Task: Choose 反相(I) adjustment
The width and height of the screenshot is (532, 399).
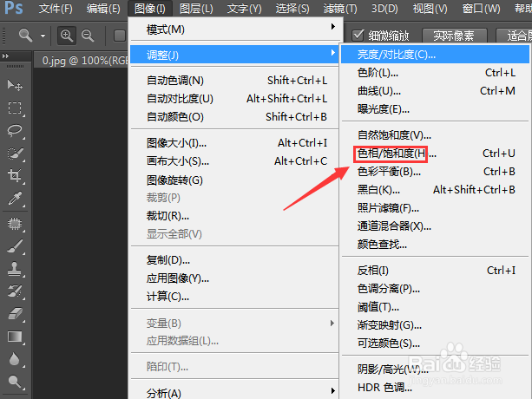Action: [x=435, y=271]
